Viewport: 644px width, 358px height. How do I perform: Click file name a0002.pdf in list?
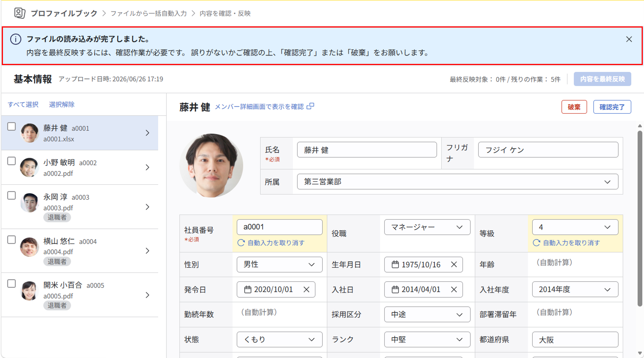58,174
